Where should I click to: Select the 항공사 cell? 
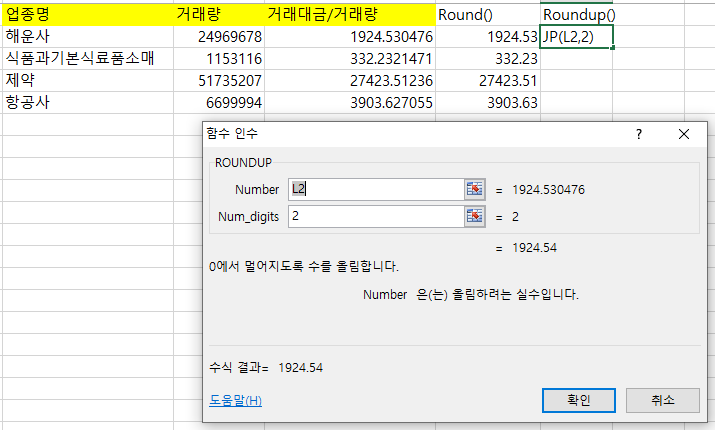tap(88, 102)
